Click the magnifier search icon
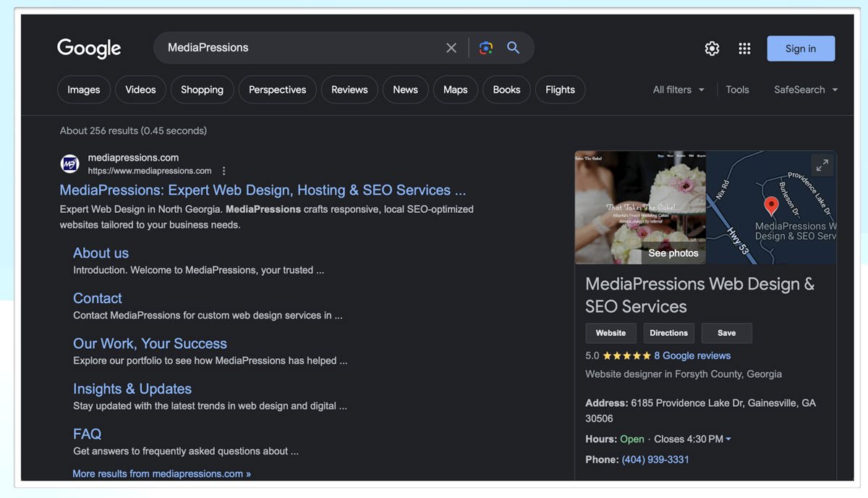Image resolution: width=868 pixels, height=498 pixels. [x=514, y=48]
